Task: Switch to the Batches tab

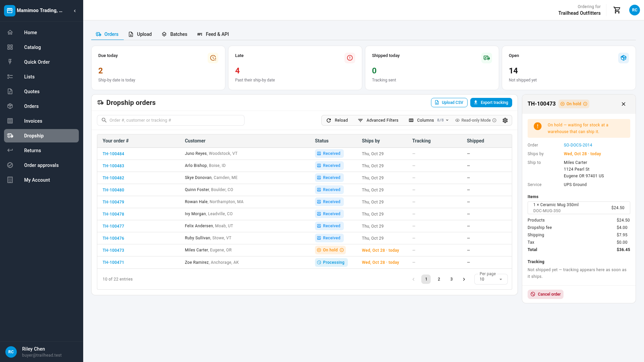Action: pyautogui.click(x=174, y=34)
